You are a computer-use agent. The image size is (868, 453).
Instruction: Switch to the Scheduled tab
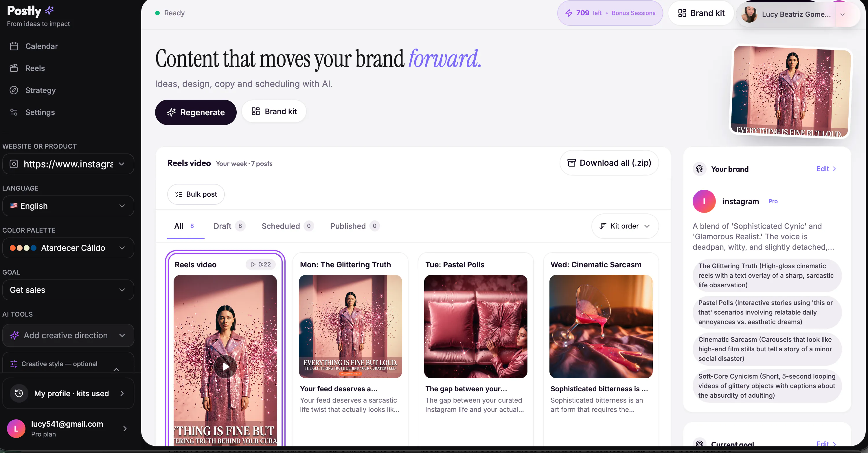287,226
